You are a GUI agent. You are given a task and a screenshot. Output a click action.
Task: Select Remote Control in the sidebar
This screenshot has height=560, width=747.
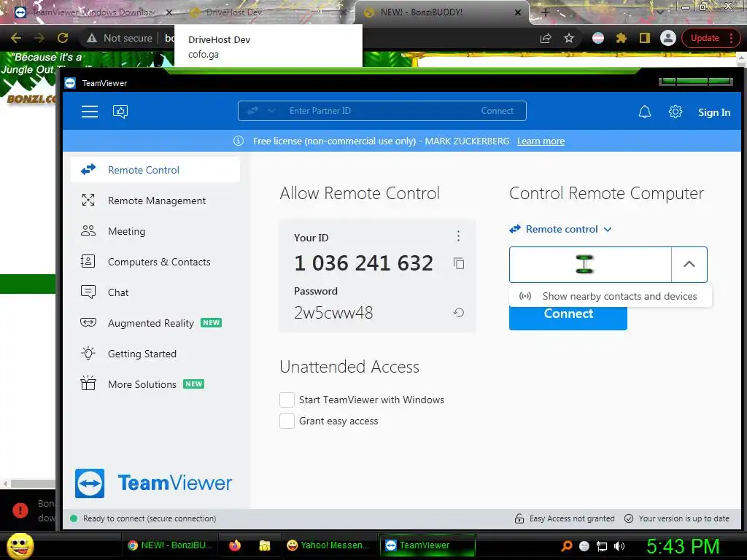tap(155, 170)
